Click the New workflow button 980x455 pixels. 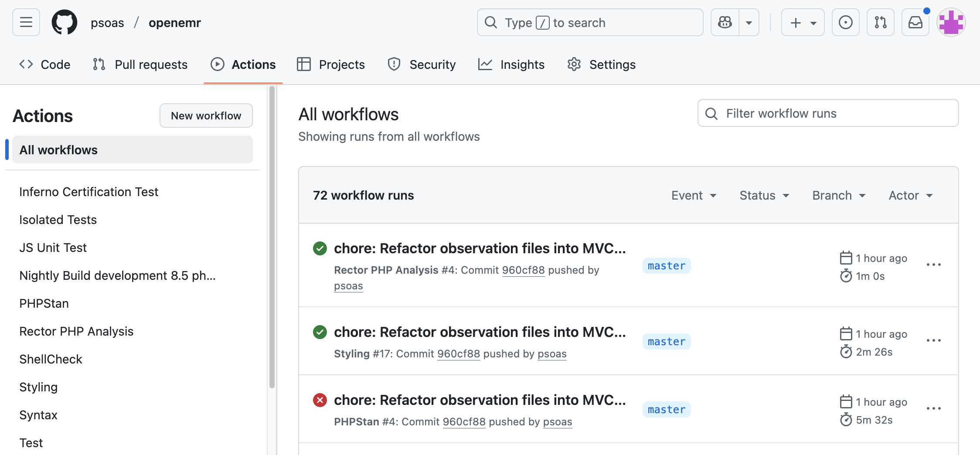coord(206,115)
